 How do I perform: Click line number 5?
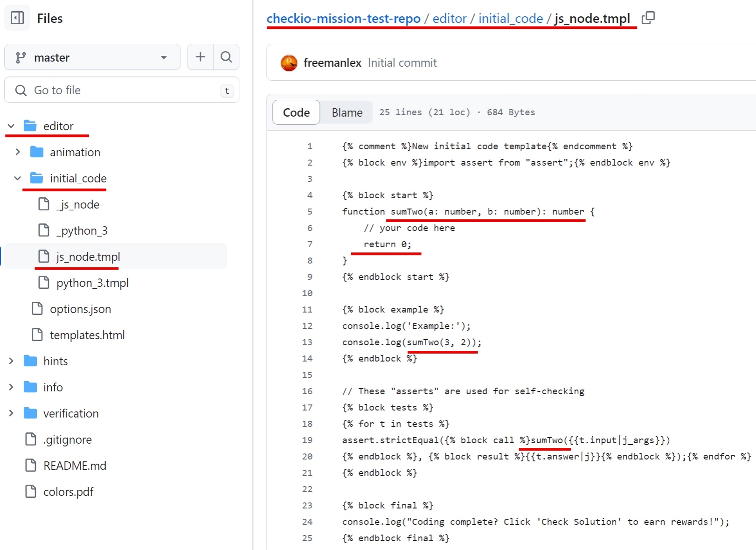pos(310,212)
